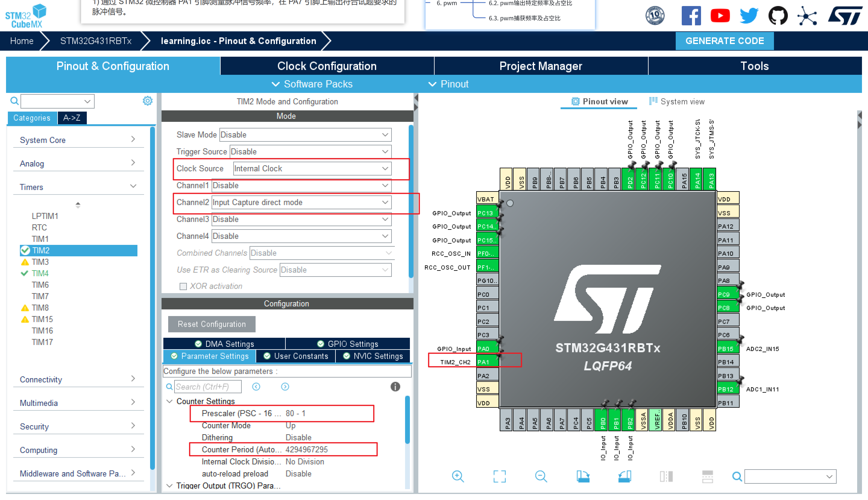Click the Reset Configuration button
Viewport: 868px width, 500px height.
[212, 324]
